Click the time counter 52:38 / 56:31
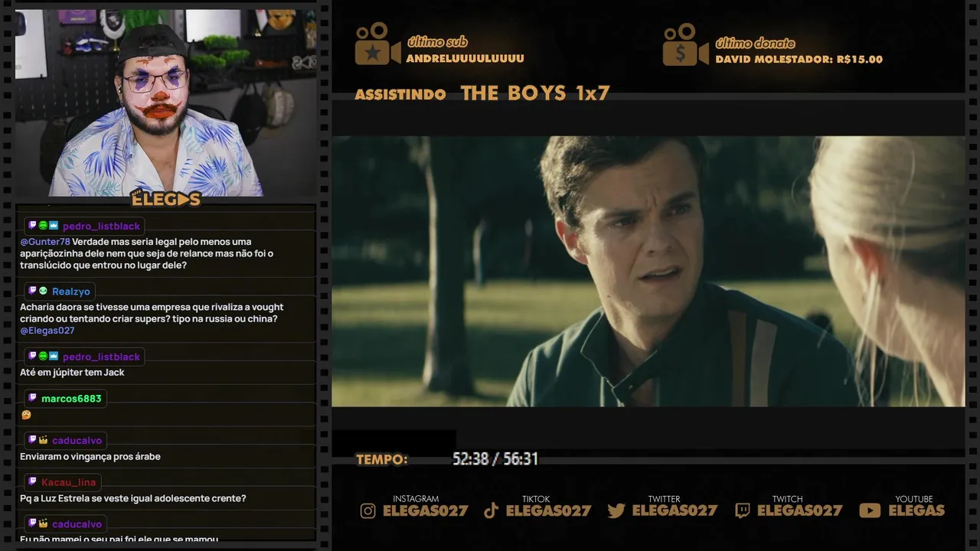The image size is (980, 551). [x=495, y=459]
